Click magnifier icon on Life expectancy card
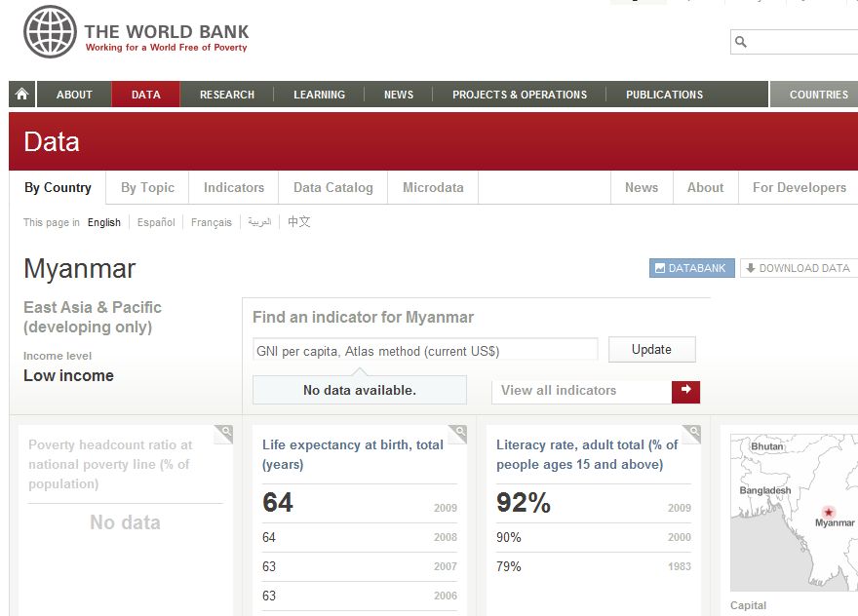 [458, 433]
